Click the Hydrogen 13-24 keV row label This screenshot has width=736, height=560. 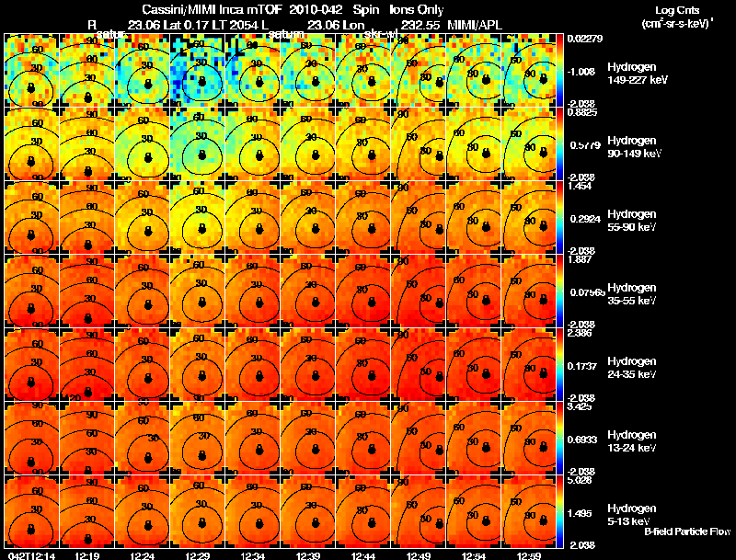(x=632, y=441)
